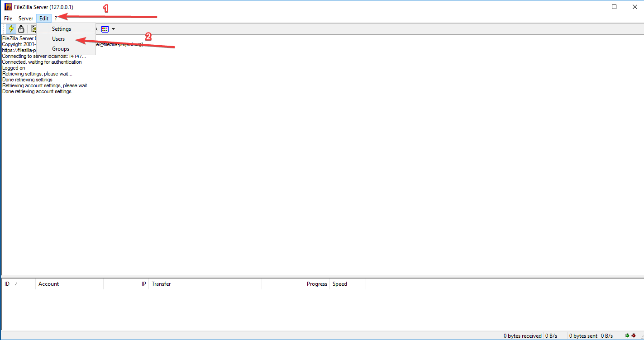Viewport: 644px width, 340px height.
Task: Maximize the FileZilla Server window
Action: point(614,7)
